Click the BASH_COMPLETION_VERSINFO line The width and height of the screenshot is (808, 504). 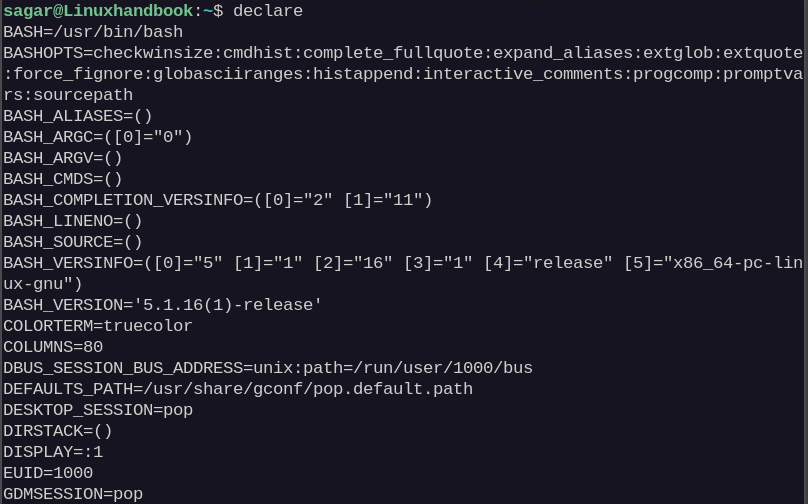pos(218,200)
